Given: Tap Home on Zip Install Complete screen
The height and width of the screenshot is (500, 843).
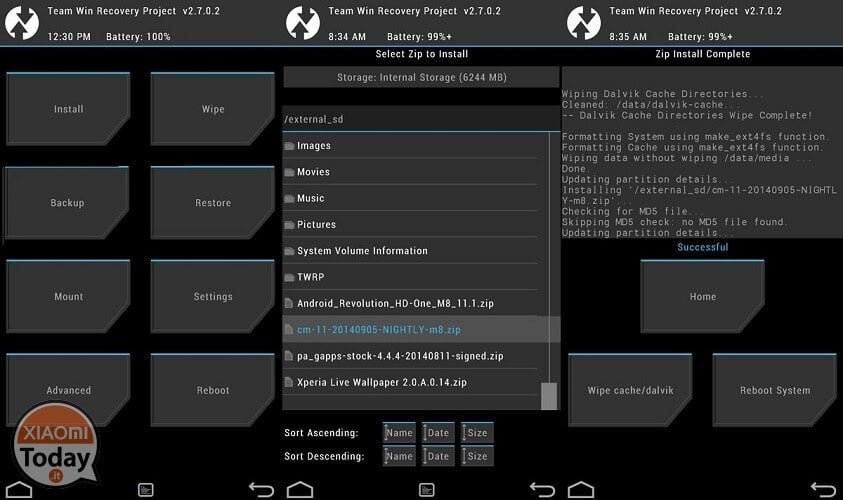Looking at the screenshot, I should [x=703, y=296].
